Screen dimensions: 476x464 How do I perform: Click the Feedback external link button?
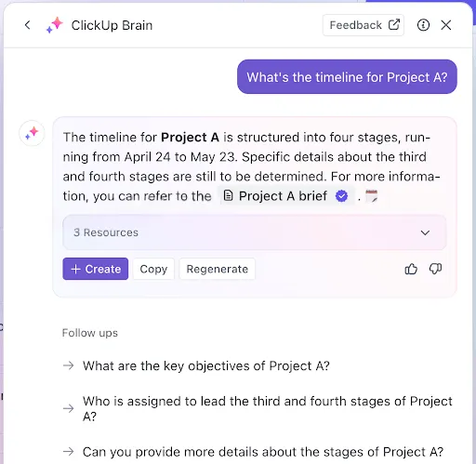point(363,25)
